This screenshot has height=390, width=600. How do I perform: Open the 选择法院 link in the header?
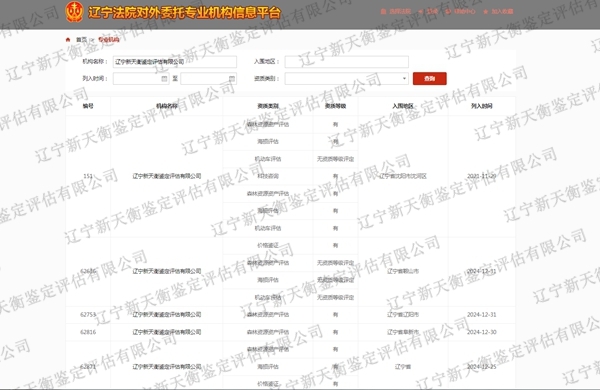[x=400, y=11]
